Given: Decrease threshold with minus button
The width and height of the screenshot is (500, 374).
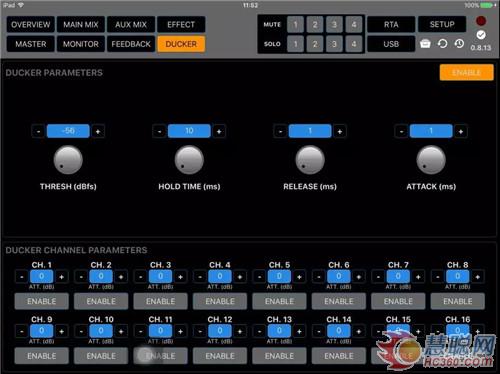Looking at the screenshot, I should click(38, 131).
